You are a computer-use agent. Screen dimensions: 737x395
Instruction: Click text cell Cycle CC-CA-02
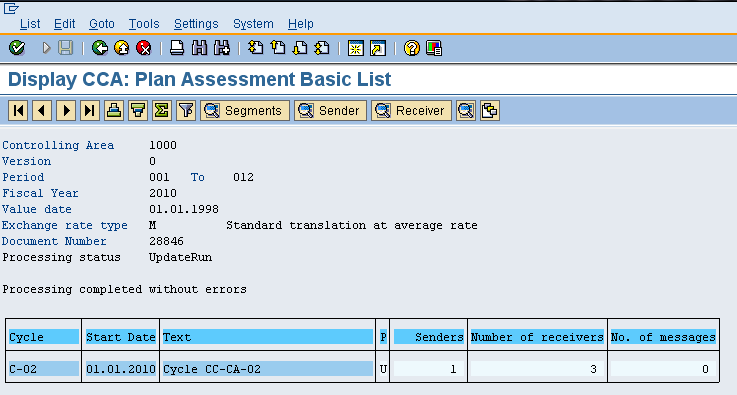[x=268, y=369]
